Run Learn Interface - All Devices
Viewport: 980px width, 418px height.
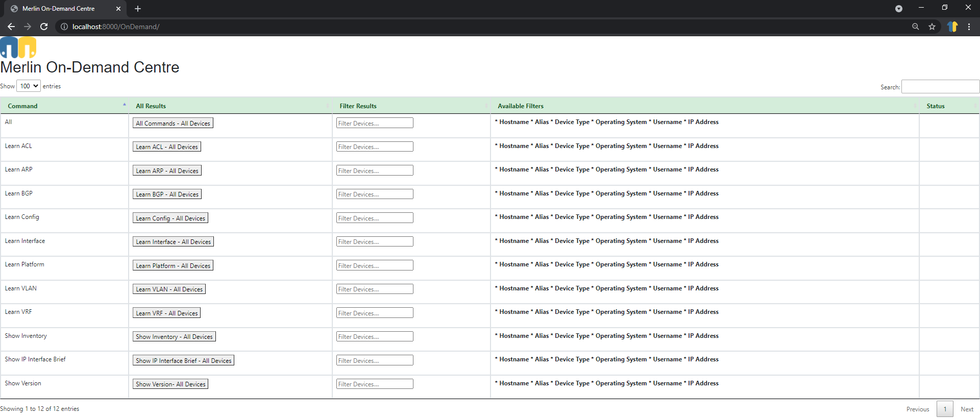click(x=173, y=241)
